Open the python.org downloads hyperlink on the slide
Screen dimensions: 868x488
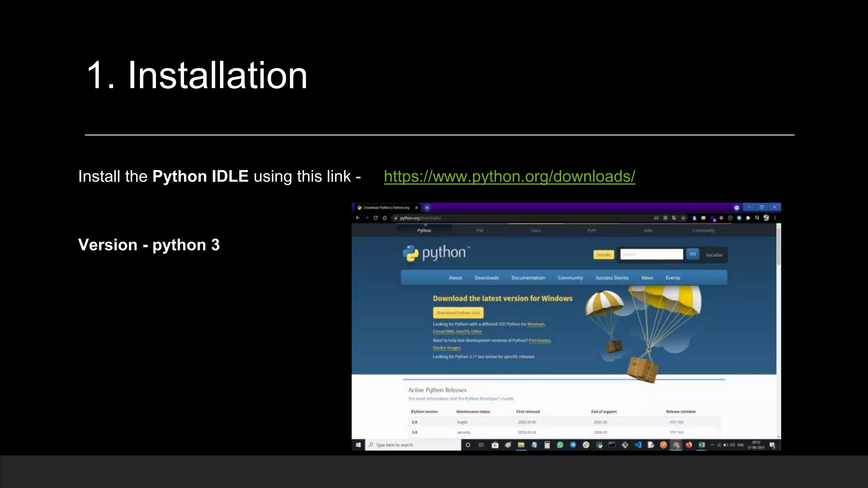[509, 176]
